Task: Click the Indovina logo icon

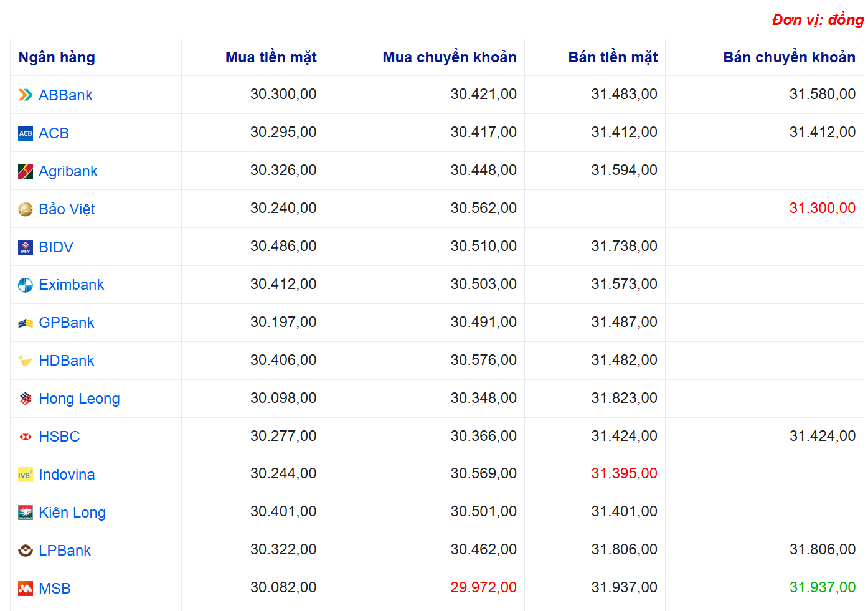Action: [x=26, y=475]
